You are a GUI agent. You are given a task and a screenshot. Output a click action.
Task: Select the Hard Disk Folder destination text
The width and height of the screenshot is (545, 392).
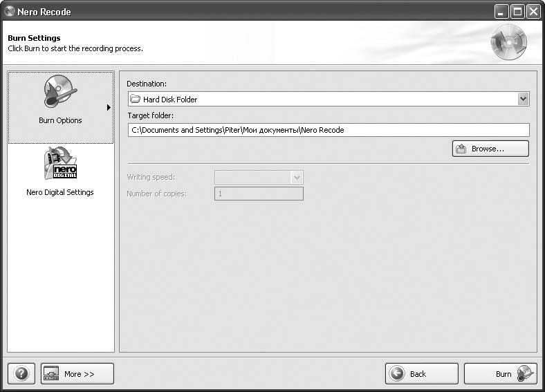(x=170, y=100)
